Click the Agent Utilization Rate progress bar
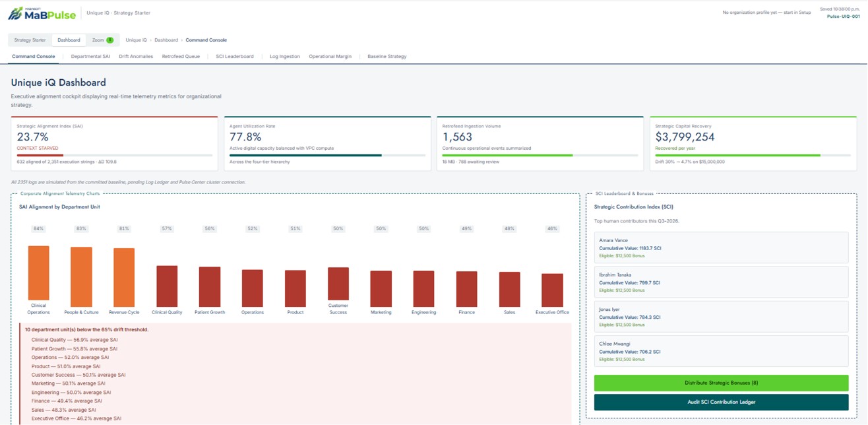The height and width of the screenshot is (425, 868). click(327, 155)
